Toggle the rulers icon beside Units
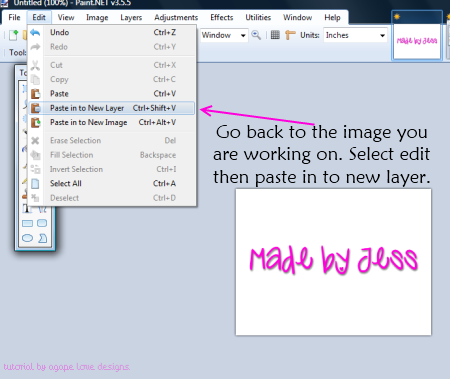Screen dimensions: 450x379 [290, 35]
